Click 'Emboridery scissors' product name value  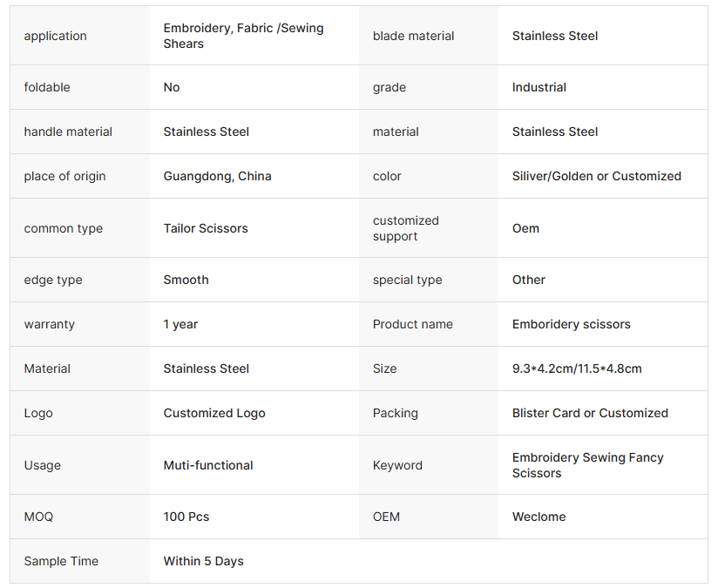572,324
